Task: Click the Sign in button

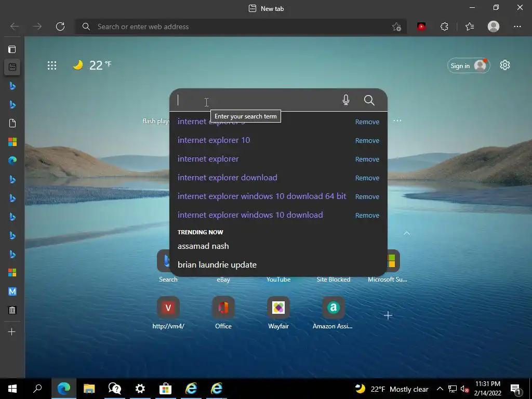Action: (x=469, y=66)
